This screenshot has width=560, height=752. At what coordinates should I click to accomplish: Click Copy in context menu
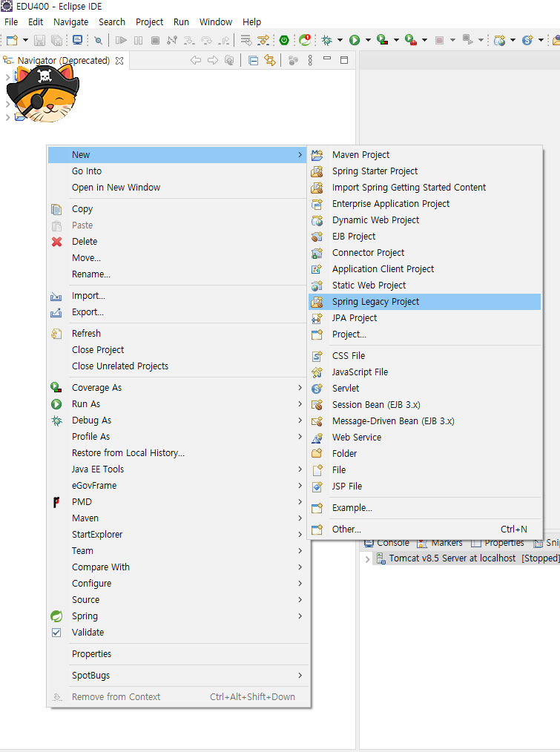point(177,209)
